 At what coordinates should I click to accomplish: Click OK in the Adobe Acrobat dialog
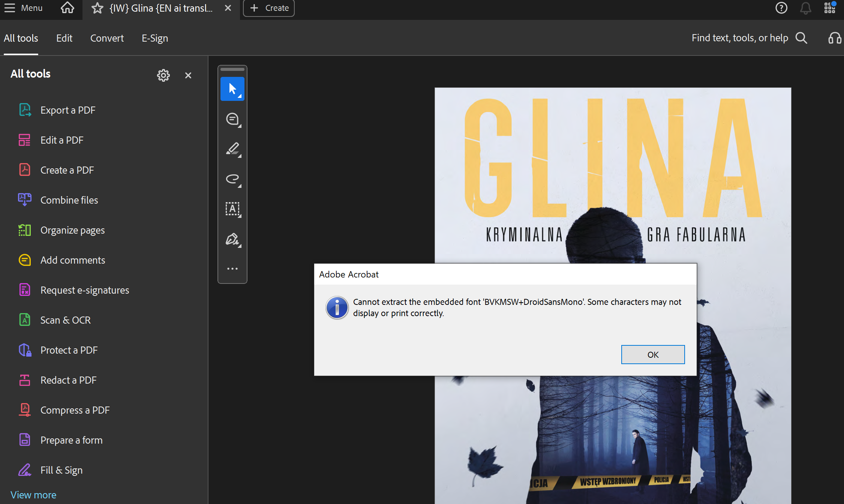tap(653, 354)
